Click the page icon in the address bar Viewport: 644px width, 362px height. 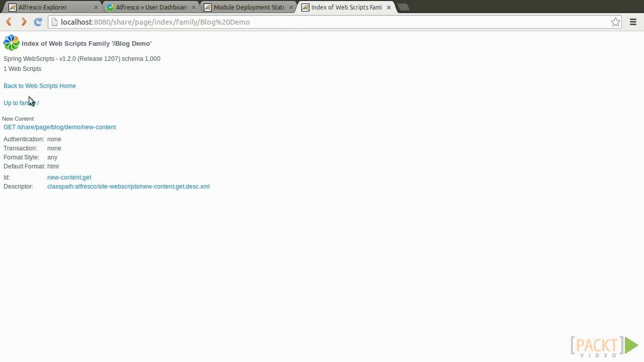(55, 22)
